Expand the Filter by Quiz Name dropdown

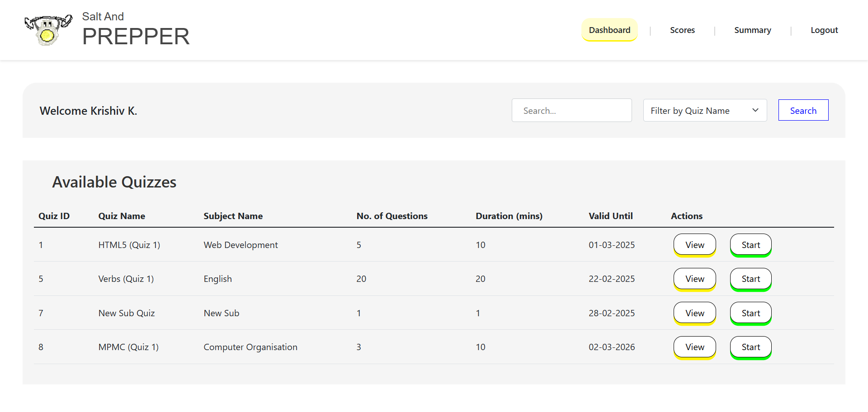(x=704, y=110)
